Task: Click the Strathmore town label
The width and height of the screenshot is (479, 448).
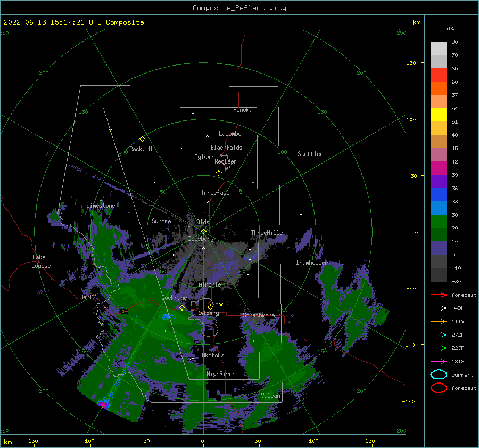Action: pyautogui.click(x=259, y=315)
